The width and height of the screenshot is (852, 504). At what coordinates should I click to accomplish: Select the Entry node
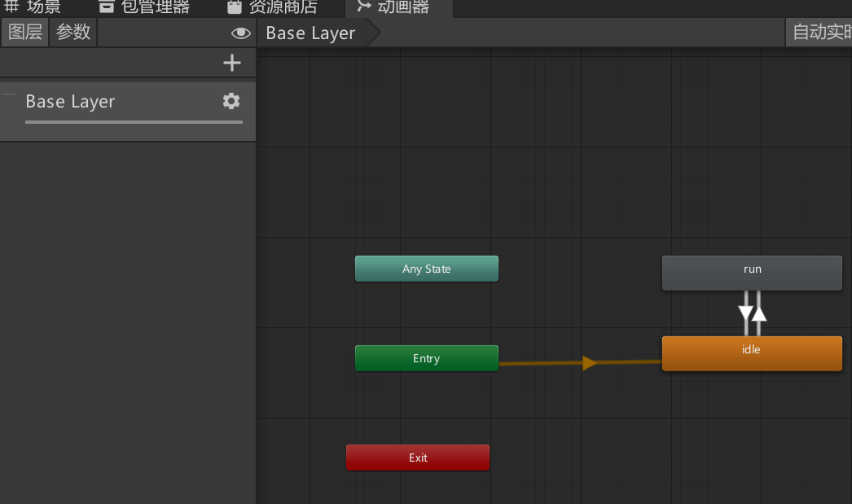tap(427, 358)
